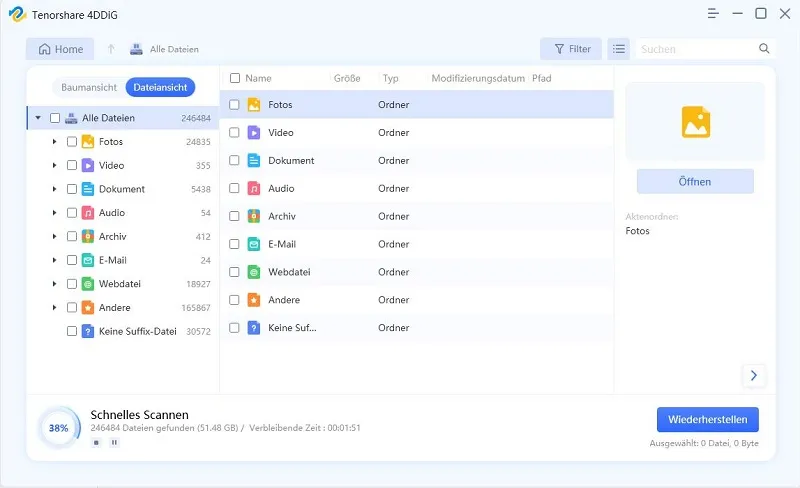Select the Dateiansicht tab
The width and height of the screenshot is (800, 488).
tap(161, 88)
